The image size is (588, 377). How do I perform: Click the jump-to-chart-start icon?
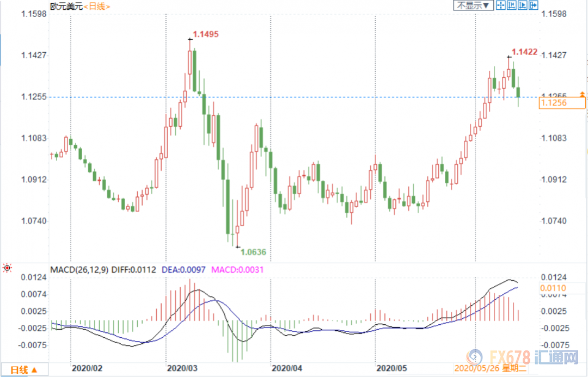511,5
